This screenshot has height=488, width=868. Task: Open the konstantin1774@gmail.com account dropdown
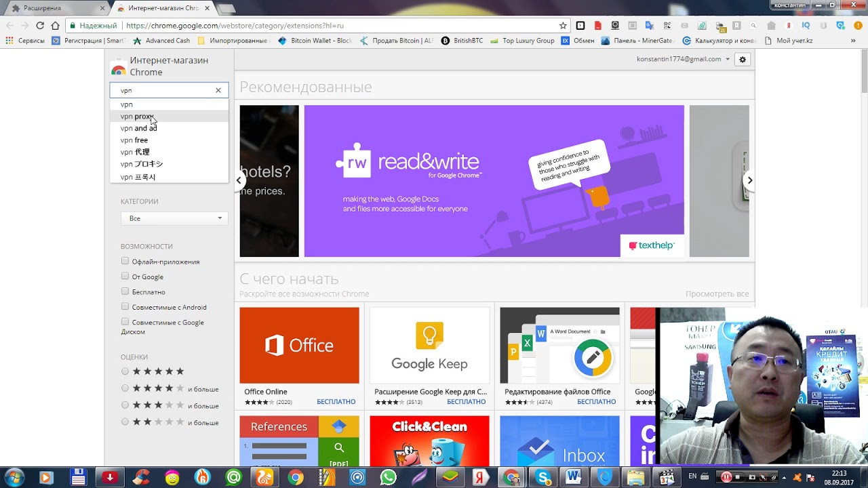(x=683, y=59)
